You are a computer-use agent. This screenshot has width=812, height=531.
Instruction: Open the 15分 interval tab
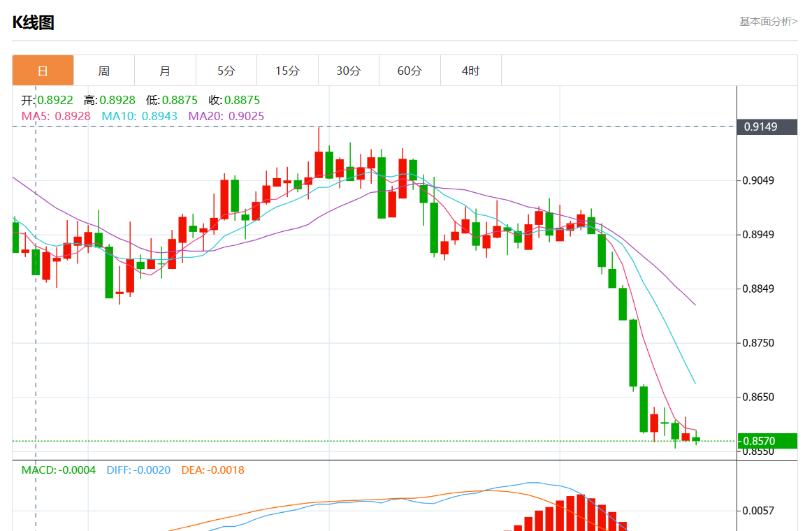coord(287,71)
